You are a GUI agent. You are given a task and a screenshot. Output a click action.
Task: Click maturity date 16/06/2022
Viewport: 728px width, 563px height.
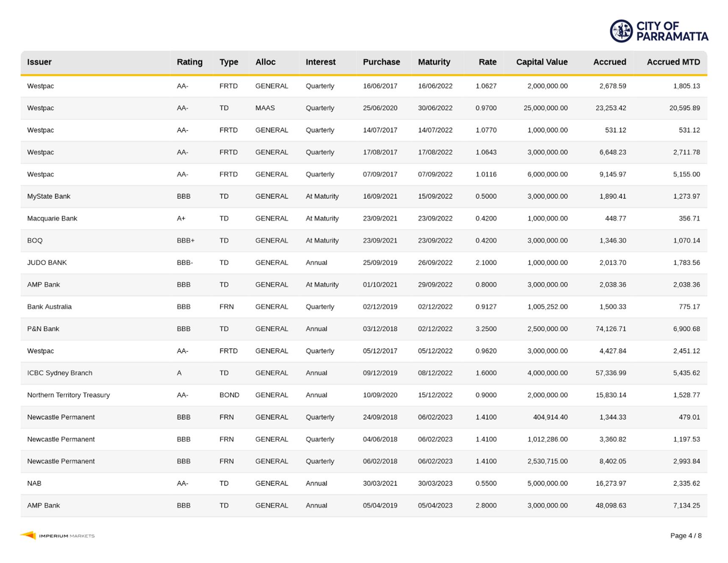435,86
